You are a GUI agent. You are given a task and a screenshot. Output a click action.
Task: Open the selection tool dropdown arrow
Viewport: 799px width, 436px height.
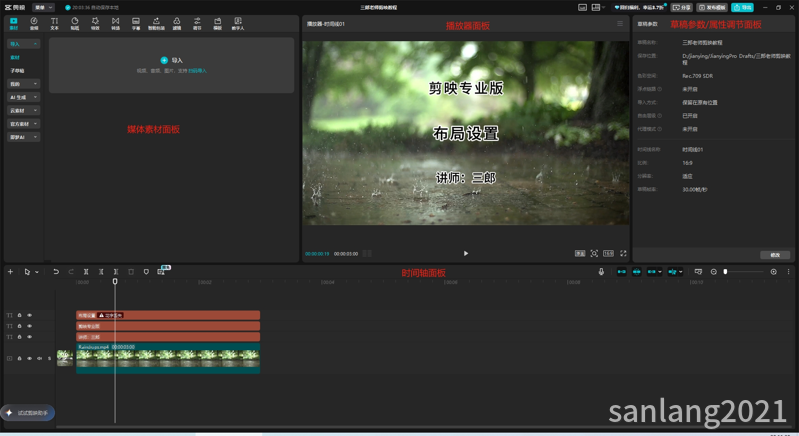[37, 272]
